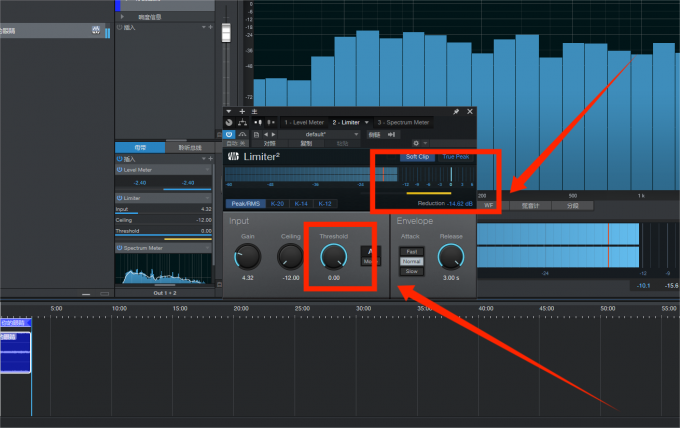Viewport: 680px width, 428px height.
Task: Toggle power for Spectrum Meter insert
Action: [120, 246]
